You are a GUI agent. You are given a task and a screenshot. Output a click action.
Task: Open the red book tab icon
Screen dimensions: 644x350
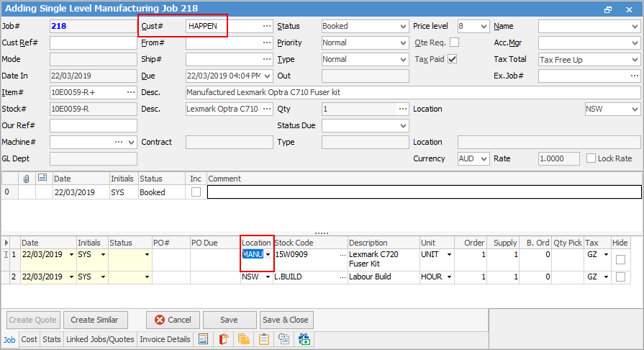(x=224, y=339)
